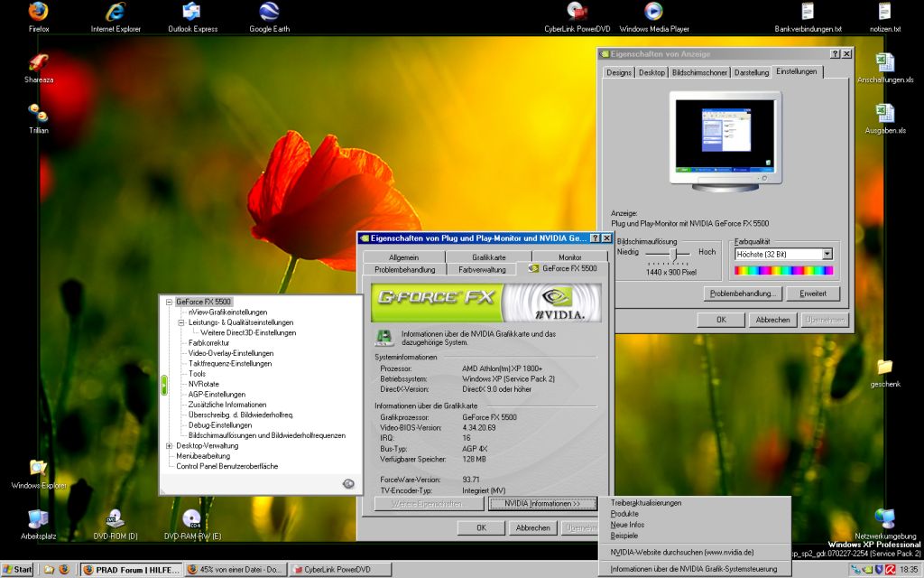
Task: Open the Ausgaben.xls spreadsheet icon
Action: pyautogui.click(x=885, y=114)
